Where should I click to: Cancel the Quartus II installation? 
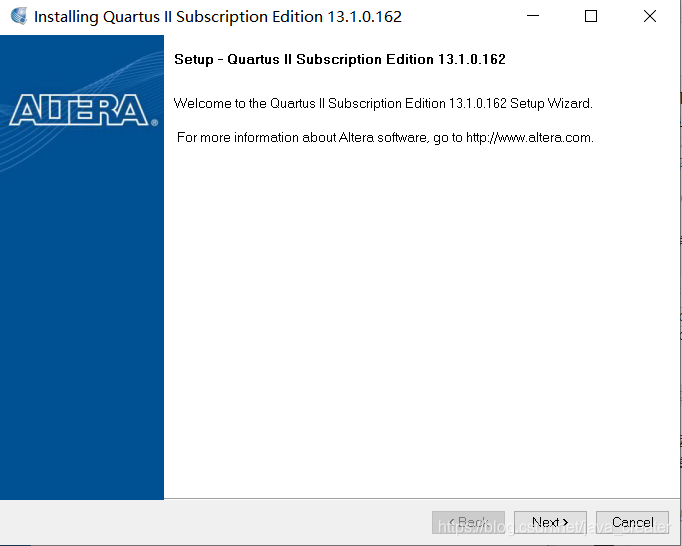[x=632, y=522]
